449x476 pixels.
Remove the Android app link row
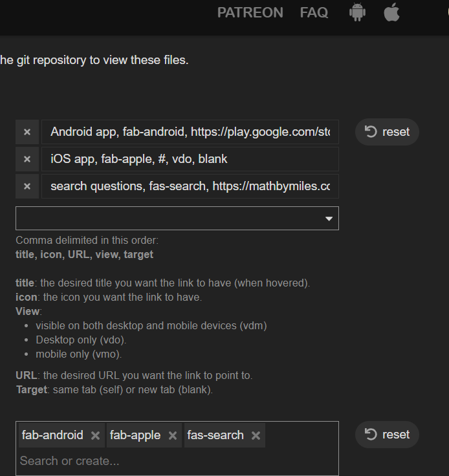[x=27, y=132]
